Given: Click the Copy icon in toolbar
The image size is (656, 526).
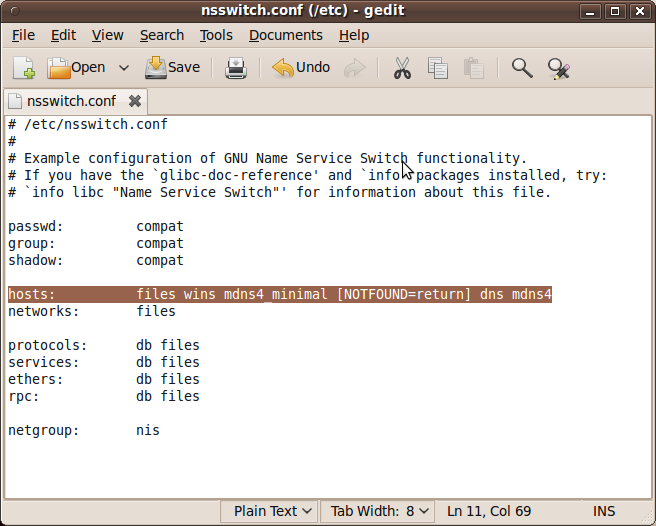Looking at the screenshot, I should tap(438, 68).
